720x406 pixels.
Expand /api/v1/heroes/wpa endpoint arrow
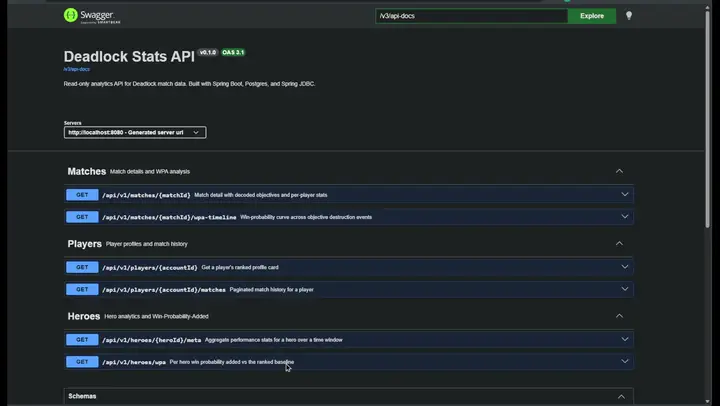tap(624, 361)
